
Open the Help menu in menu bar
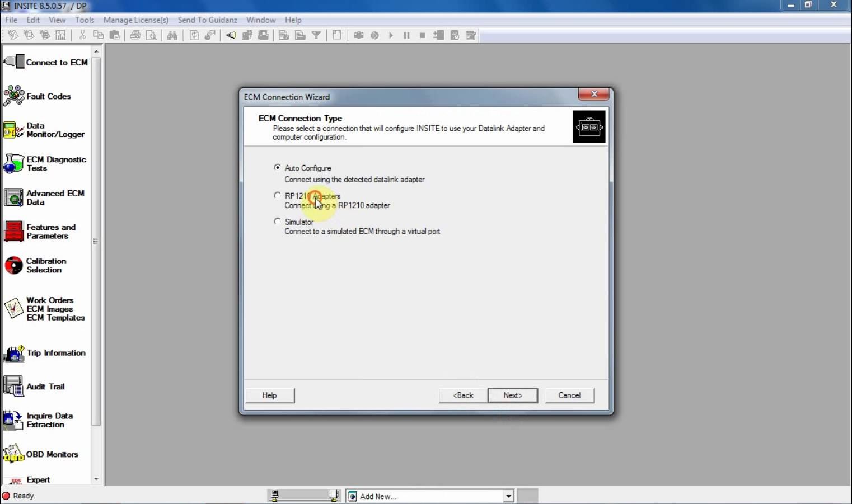[293, 20]
